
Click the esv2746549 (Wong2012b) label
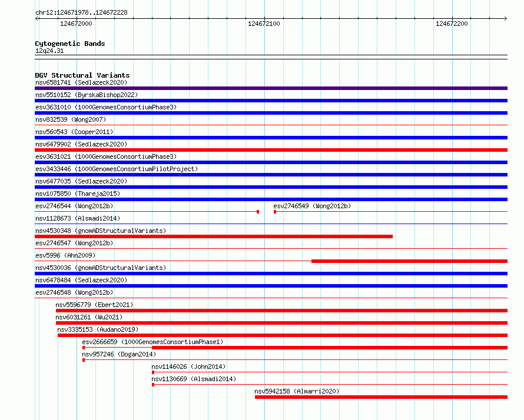(312, 206)
